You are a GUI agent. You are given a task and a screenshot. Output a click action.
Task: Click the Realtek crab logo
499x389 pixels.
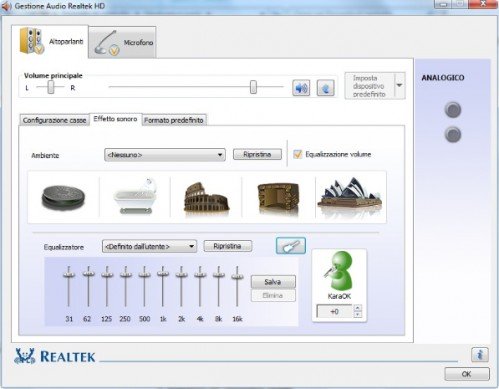(25, 356)
